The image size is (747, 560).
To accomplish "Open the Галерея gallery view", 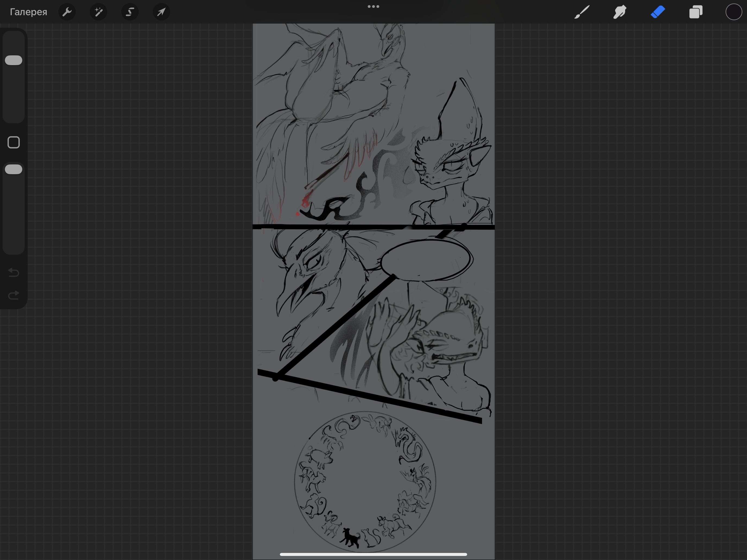I will point(29,12).
